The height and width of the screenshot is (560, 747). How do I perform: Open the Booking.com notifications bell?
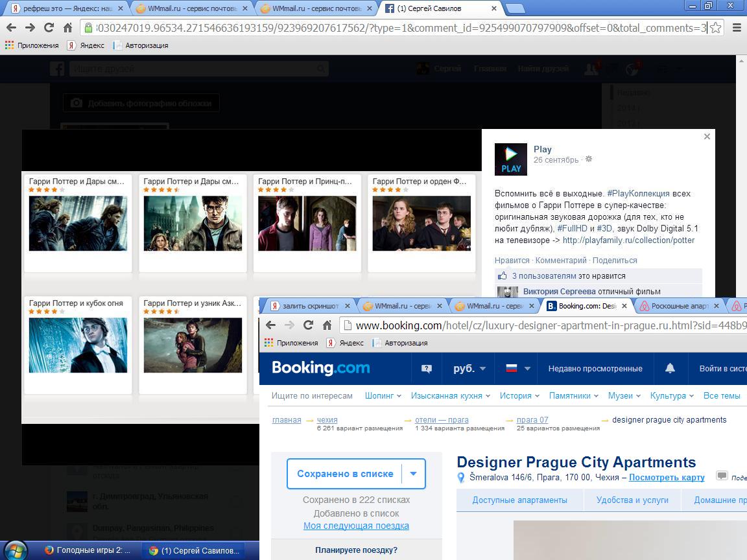pos(670,369)
